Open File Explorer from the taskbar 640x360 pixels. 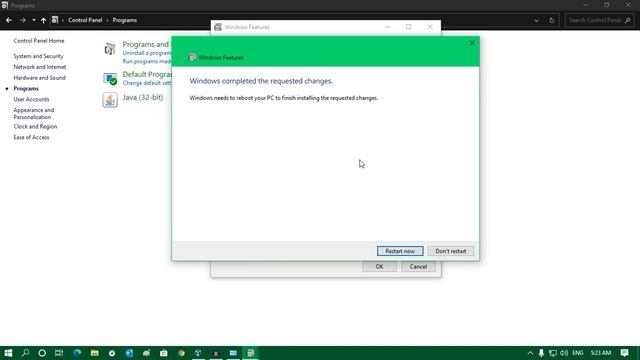[95, 353]
